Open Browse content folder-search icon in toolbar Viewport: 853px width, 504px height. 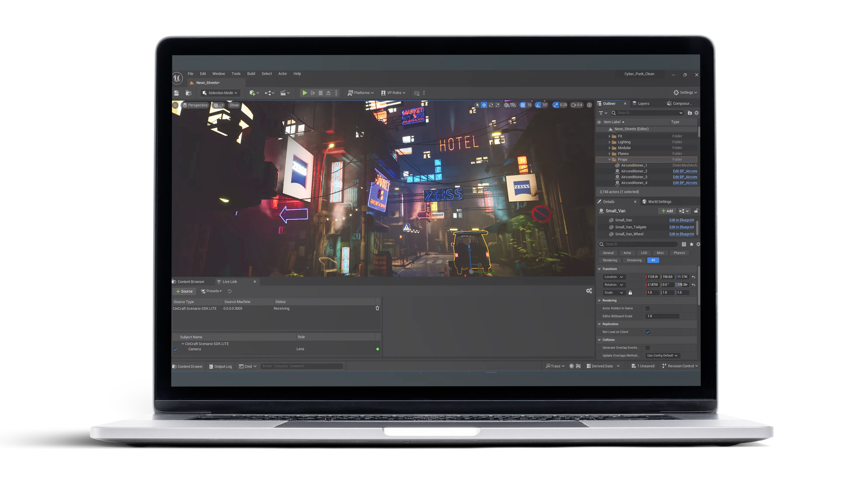(x=189, y=93)
